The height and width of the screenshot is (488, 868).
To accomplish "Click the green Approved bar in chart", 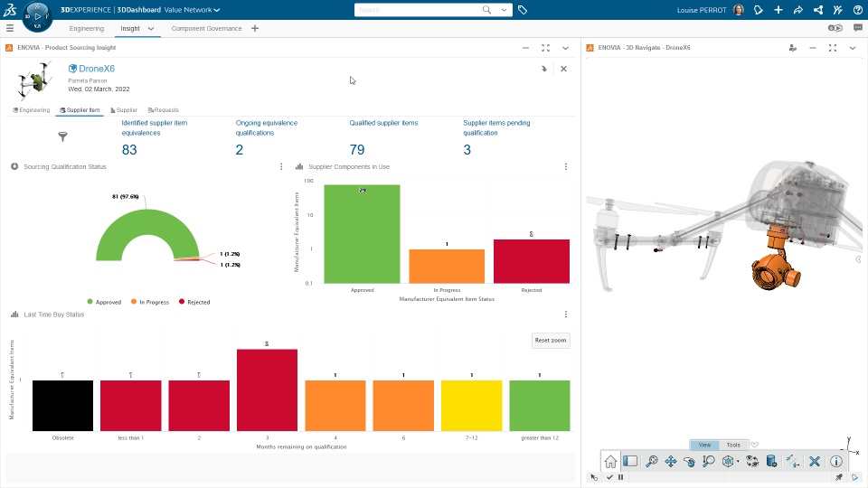I will tap(362, 234).
